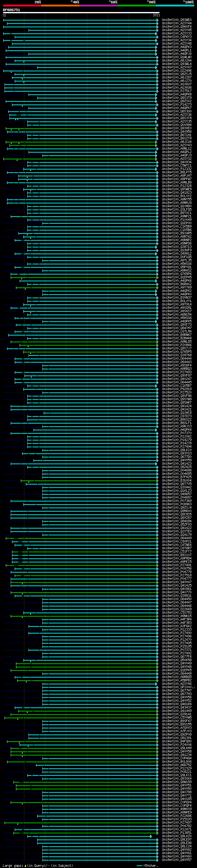Click the red 20% identity color bar
The image size is (197, 868).
click(x=22, y=6)
